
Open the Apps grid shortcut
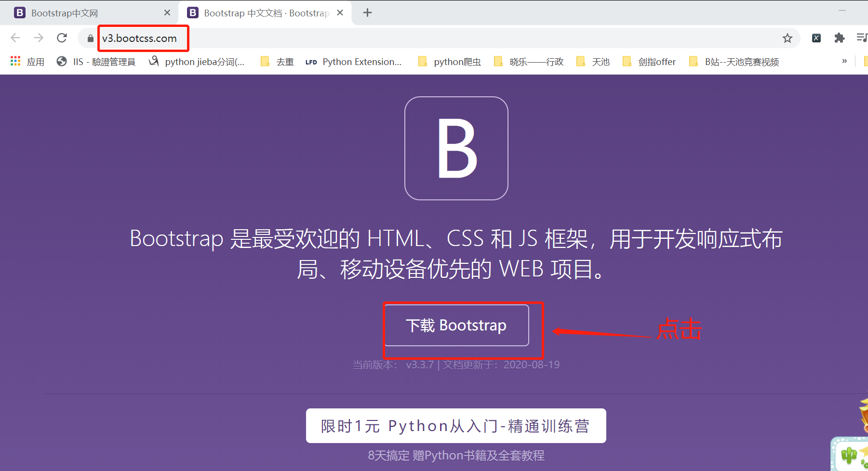point(27,62)
